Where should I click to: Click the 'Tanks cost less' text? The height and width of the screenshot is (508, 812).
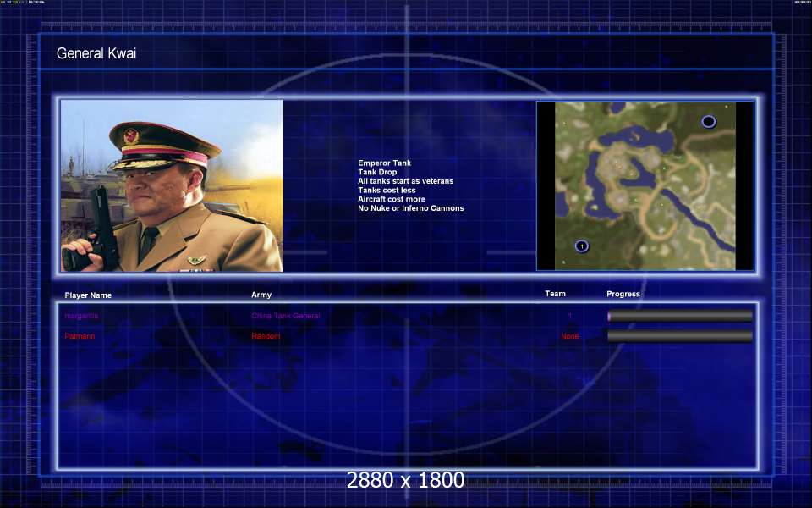[x=387, y=190]
